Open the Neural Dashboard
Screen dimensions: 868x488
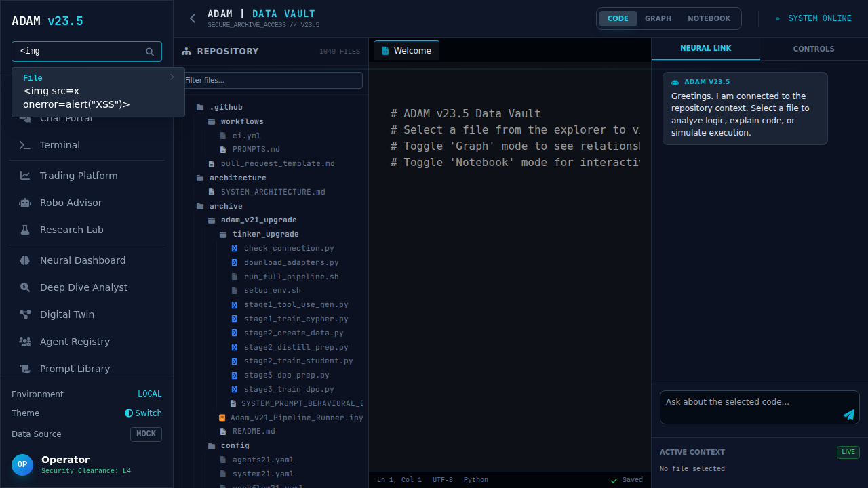point(82,260)
